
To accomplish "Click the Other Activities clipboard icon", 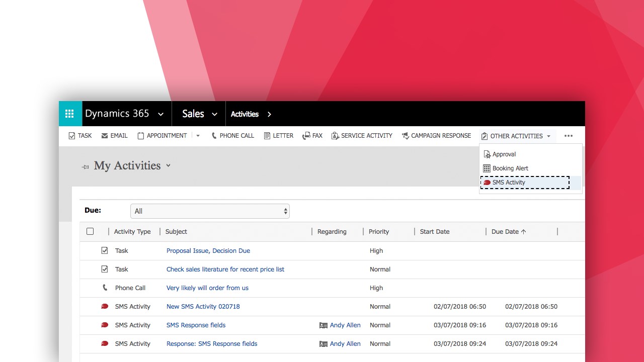I will (x=485, y=136).
